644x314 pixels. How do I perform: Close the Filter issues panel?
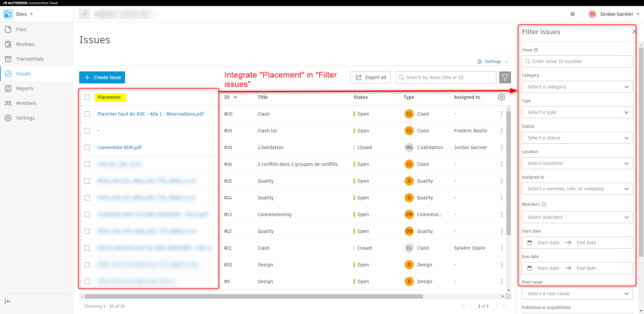[634, 32]
